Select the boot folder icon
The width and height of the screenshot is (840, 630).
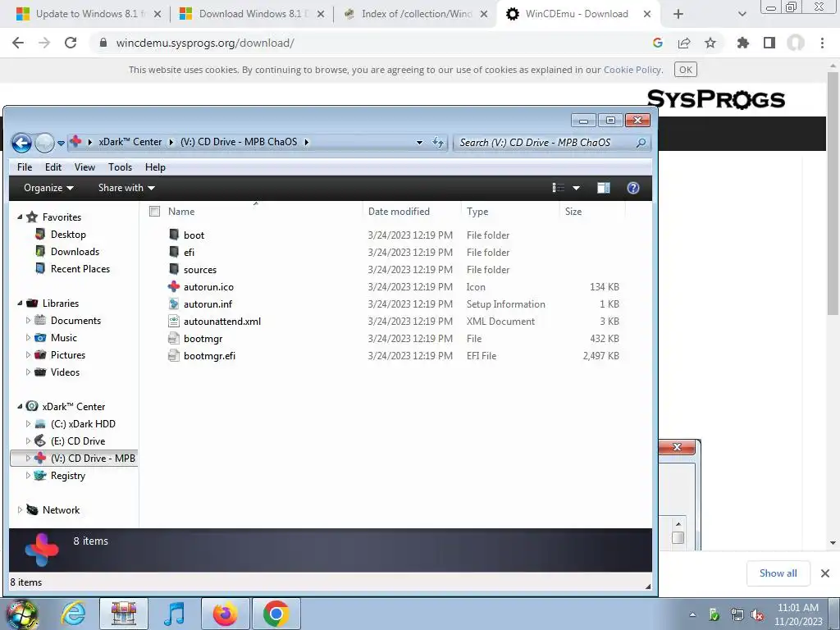click(174, 235)
